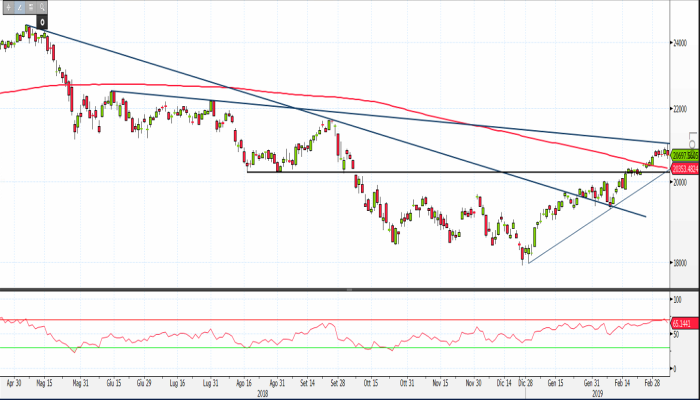Click the black "0" annotation badge

tap(43, 20)
